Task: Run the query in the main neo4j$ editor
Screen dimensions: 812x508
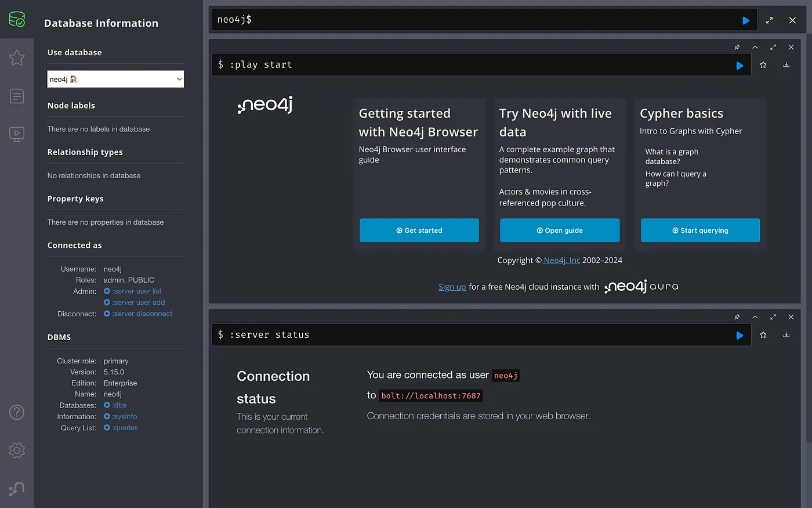Action: point(746,20)
